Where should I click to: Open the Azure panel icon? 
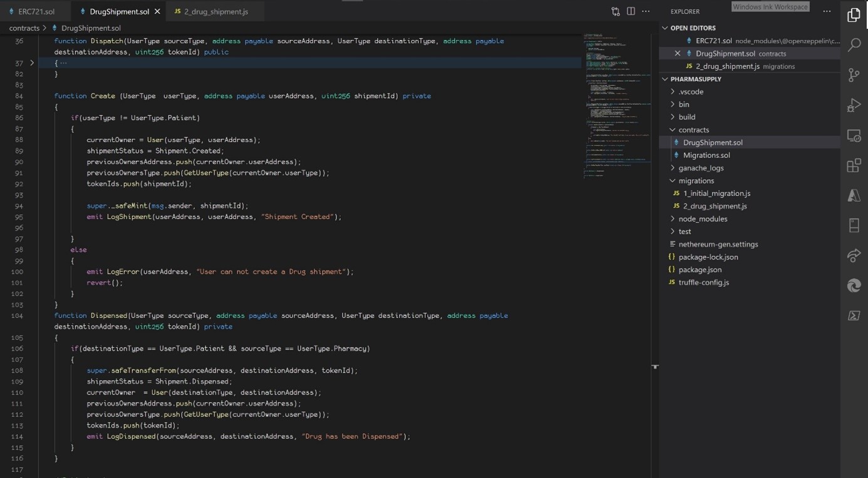854,195
